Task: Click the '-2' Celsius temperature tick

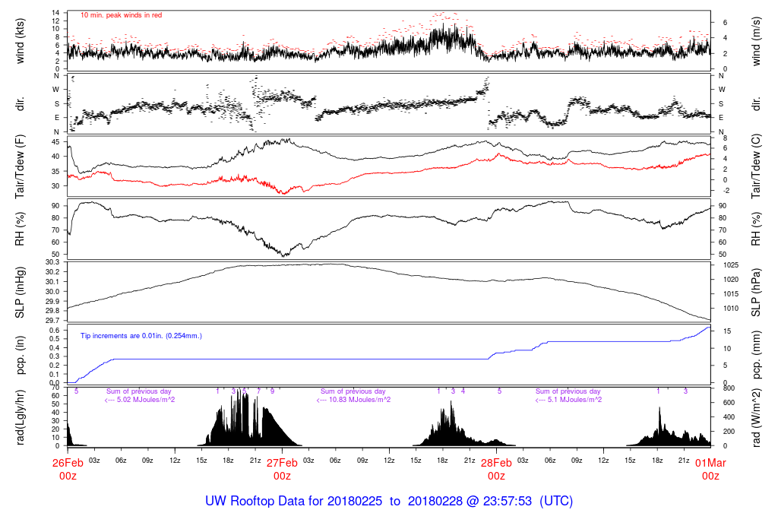Action: pos(726,191)
